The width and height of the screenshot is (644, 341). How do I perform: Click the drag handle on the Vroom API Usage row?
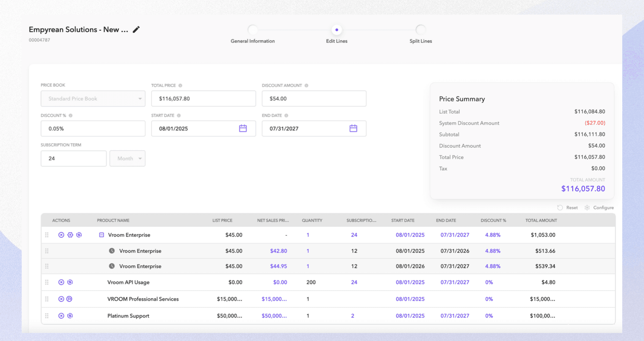[47, 282]
